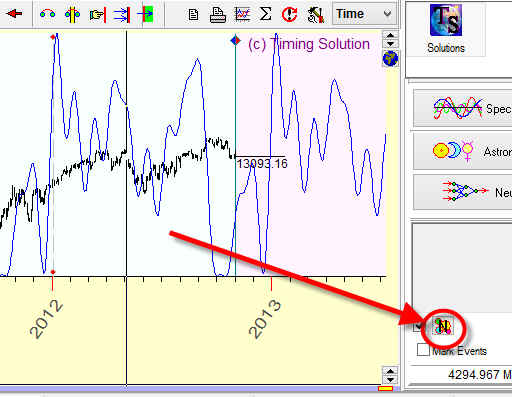Screen dimensions: 512x397
Task: Toggle the checkbox beside the N icon
Action: pos(418,326)
